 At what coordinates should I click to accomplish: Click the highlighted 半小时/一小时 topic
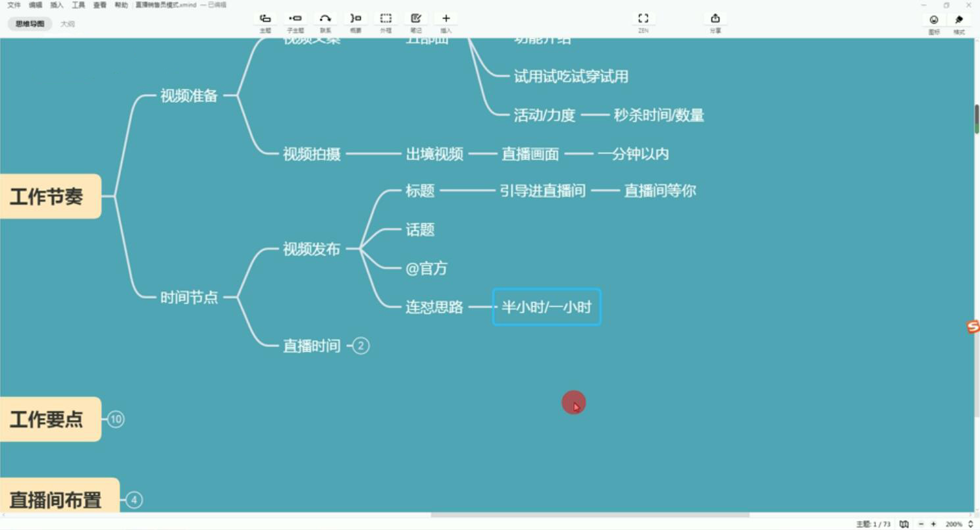point(547,307)
